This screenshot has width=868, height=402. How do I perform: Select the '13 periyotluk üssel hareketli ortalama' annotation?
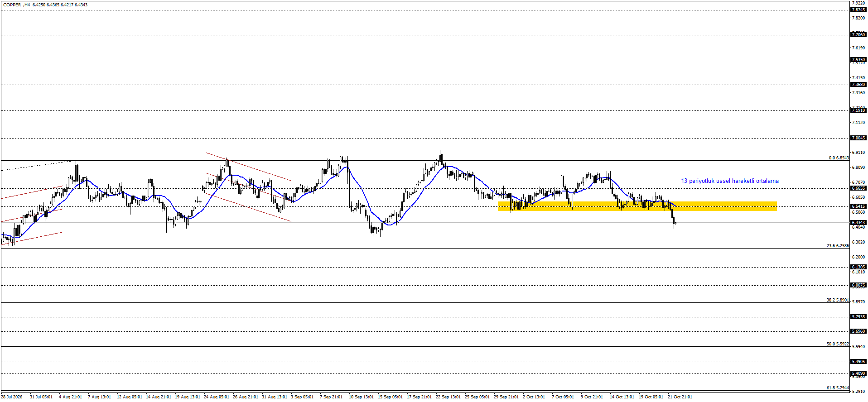[730, 181]
